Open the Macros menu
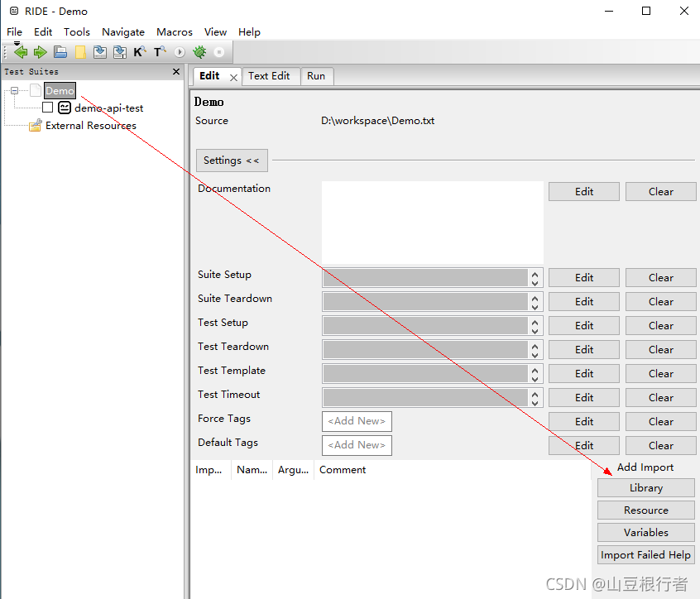This screenshot has height=599, width=700. 175,32
